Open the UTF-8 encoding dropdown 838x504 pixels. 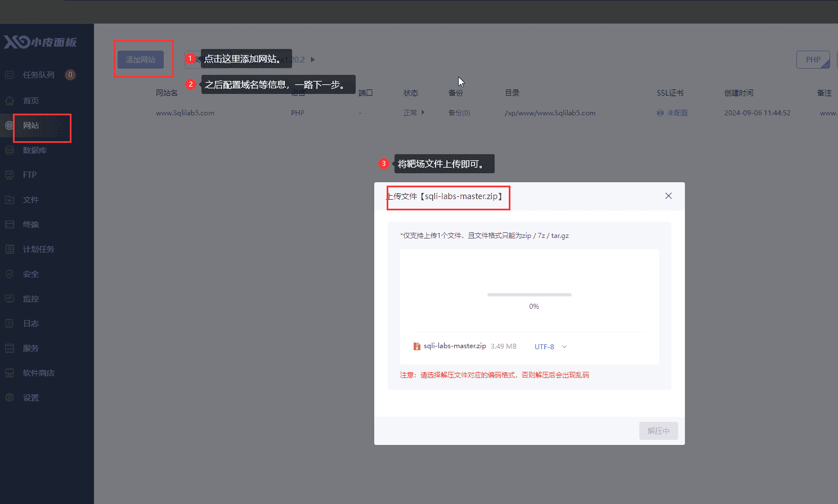[550, 346]
